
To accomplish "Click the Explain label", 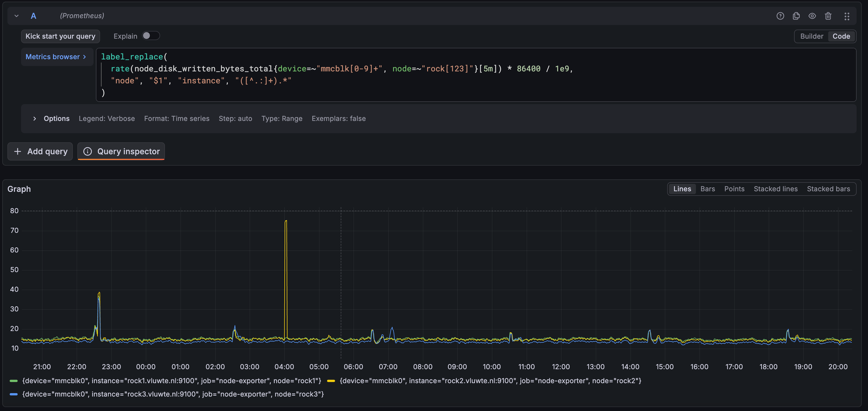I will 125,36.
